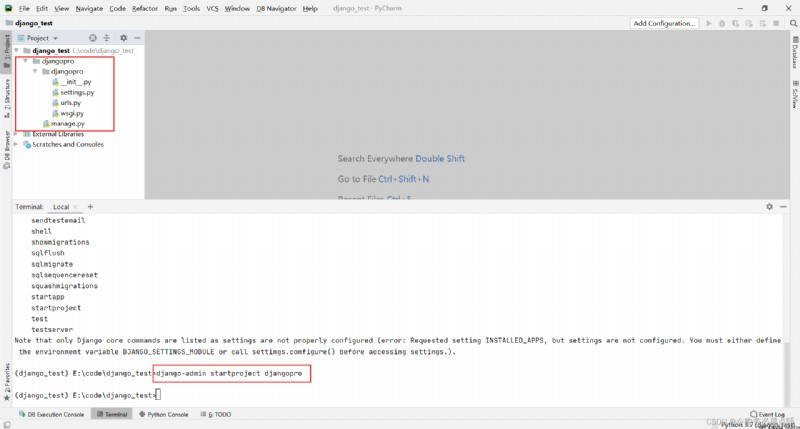Image resolution: width=800 pixels, height=429 pixels.
Task: Open the Terminal bottom tab
Action: pyautogui.click(x=112, y=414)
